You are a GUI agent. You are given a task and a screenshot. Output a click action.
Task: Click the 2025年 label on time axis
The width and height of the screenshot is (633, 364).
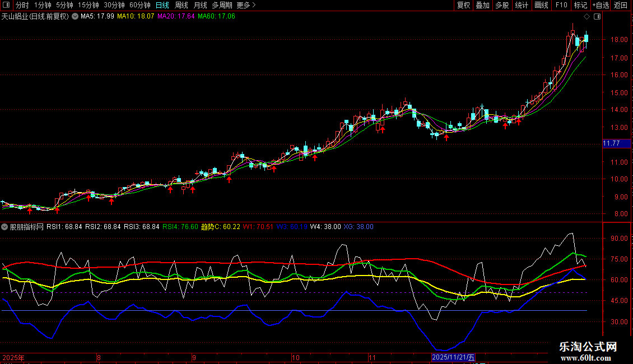[x=13, y=357]
